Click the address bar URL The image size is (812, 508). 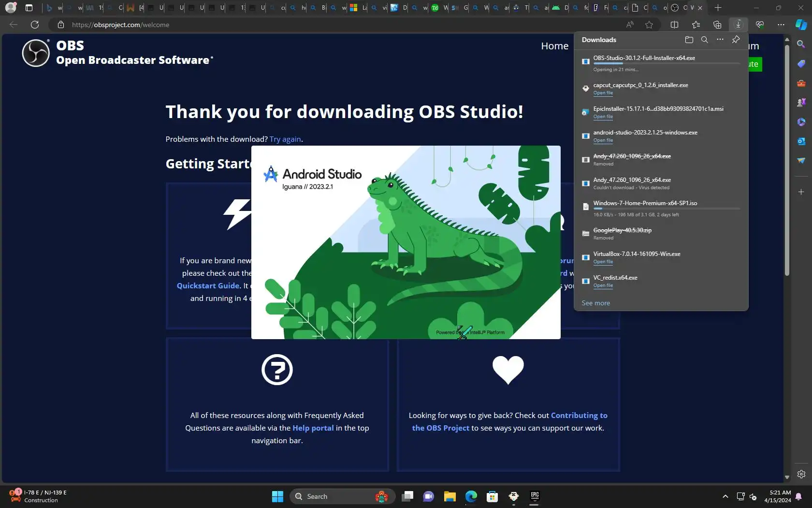(120, 25)
